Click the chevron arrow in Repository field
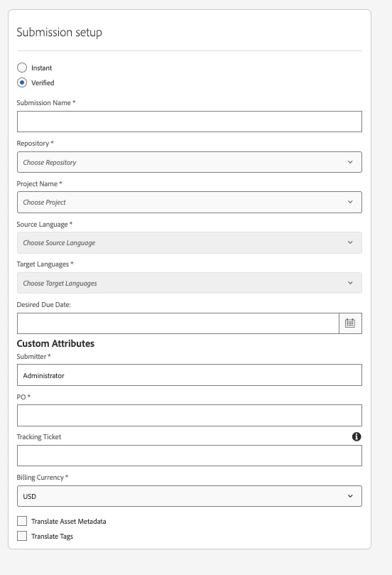Screen dimensions: 392x575 tap(350, 162)
